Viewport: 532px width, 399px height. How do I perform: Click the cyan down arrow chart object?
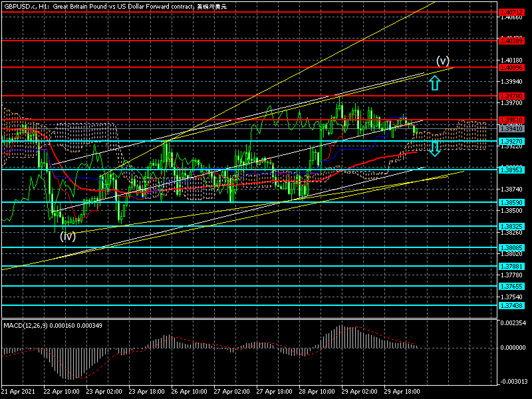pyautogui.click(x=435, y=149)
